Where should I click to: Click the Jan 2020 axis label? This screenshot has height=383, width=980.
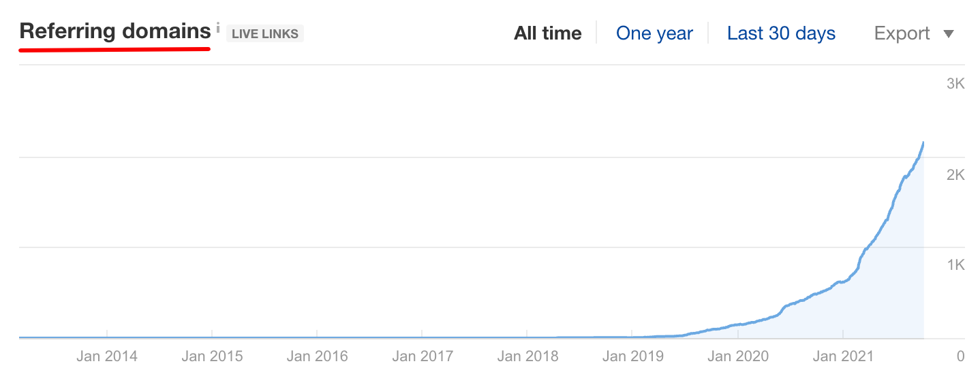[x=738, y=356]
